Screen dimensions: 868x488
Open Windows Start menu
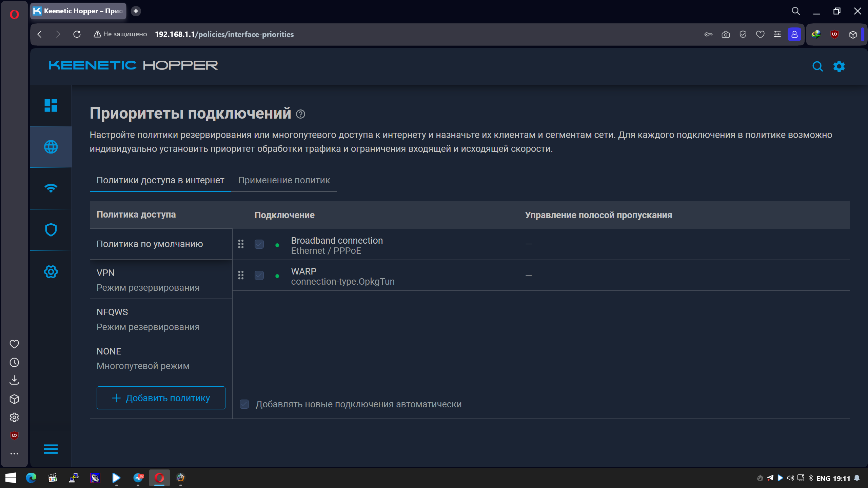[x=11, y=478]
